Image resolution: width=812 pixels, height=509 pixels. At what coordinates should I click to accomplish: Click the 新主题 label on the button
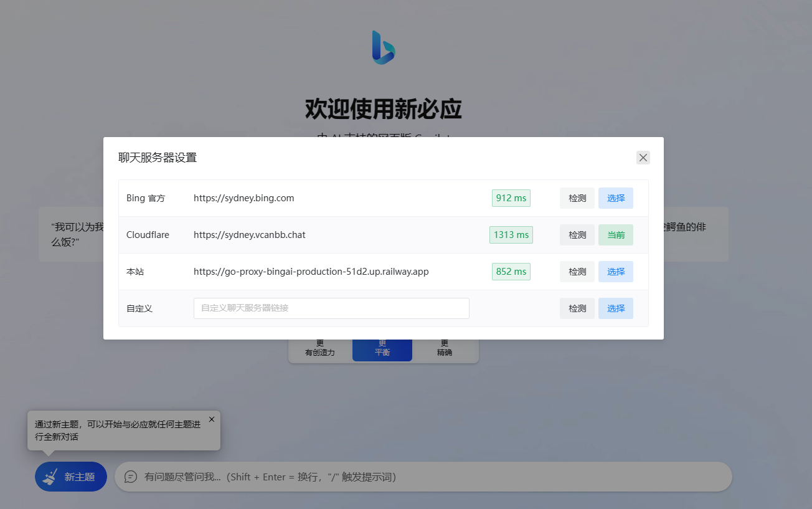coord(80,477)
